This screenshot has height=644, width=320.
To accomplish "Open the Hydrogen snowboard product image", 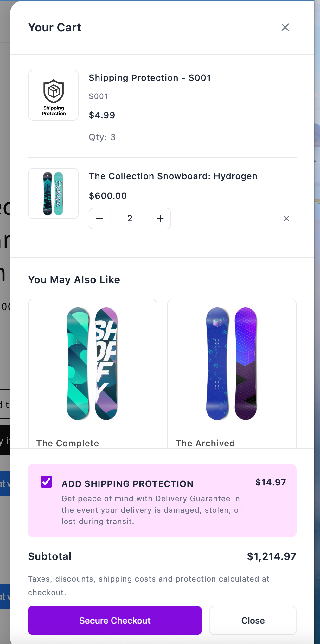I will click(x=53, y=194).
